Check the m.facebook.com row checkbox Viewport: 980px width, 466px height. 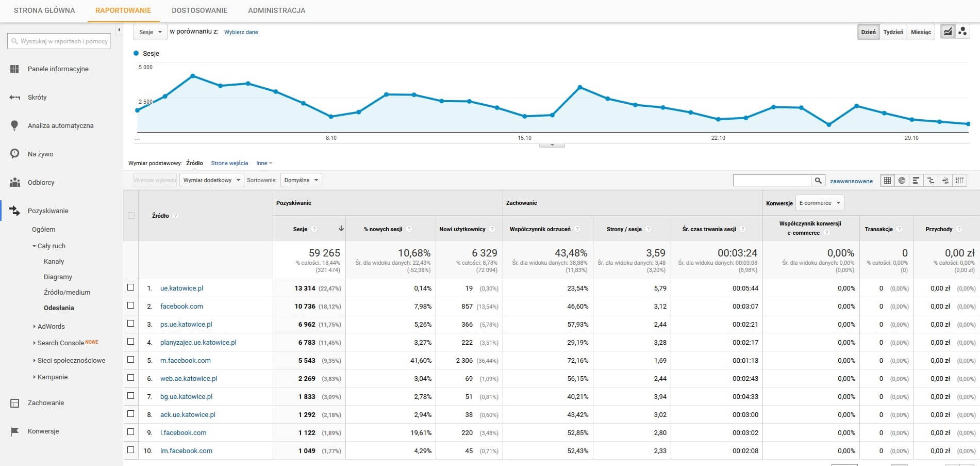(131, 360)
